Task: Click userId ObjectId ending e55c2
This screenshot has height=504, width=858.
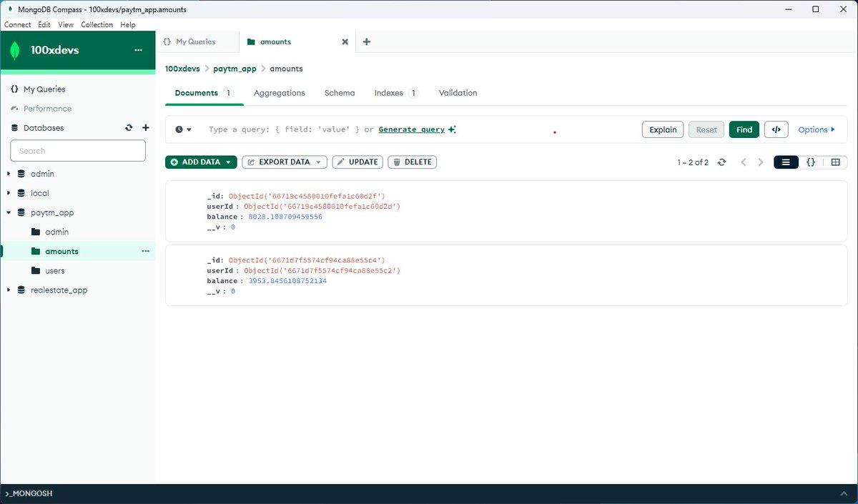Action: click(x=322, y=271)
